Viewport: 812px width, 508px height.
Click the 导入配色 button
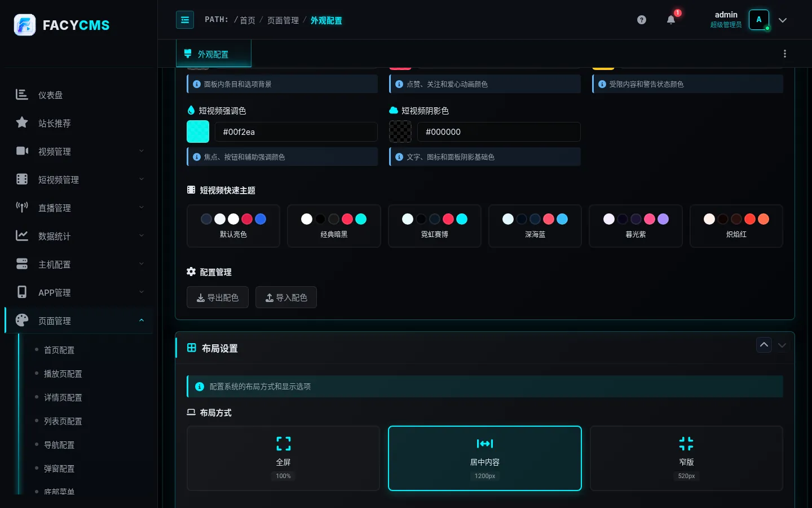click(x=286, y=297)
